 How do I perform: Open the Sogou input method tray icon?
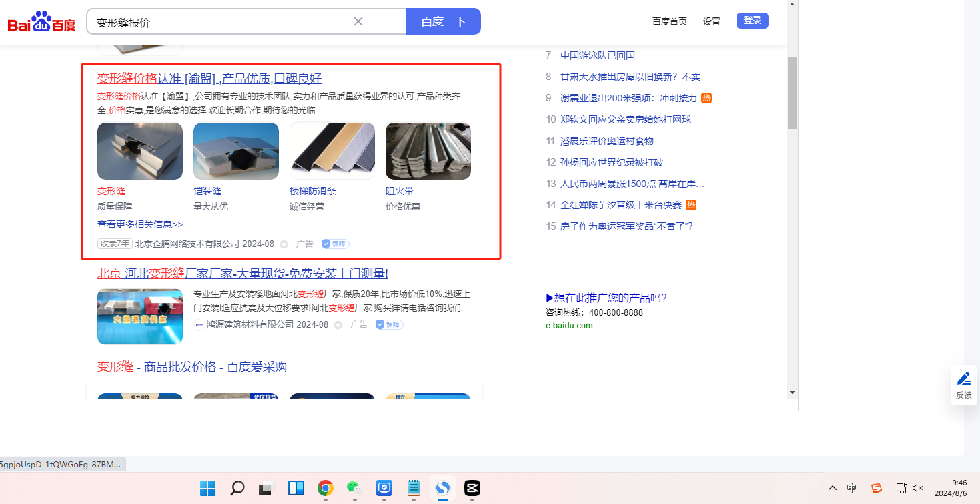point(877,488)
